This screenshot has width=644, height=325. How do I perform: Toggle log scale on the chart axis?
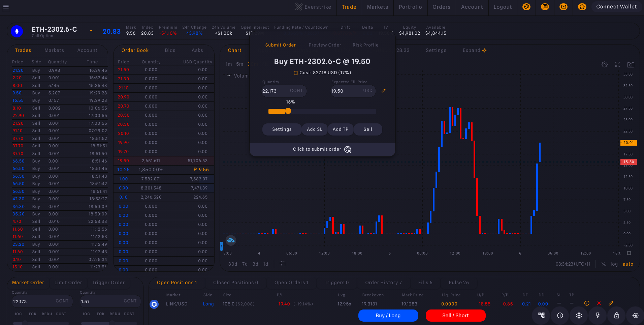coord(614,264)
